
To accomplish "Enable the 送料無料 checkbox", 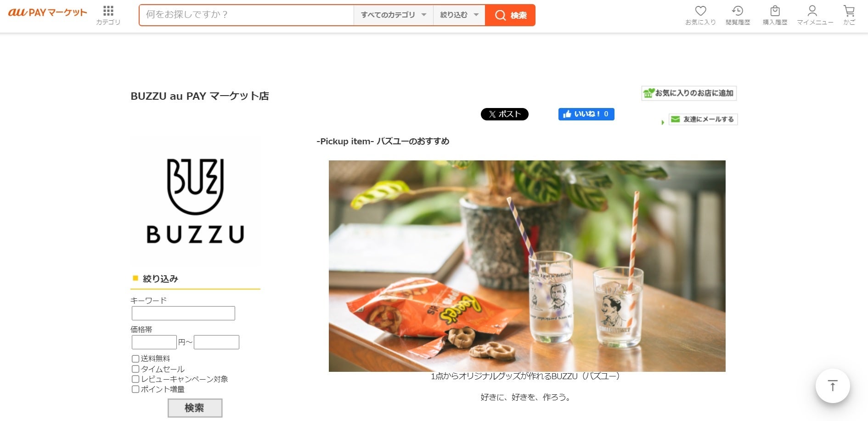I will tap(135, 359).
